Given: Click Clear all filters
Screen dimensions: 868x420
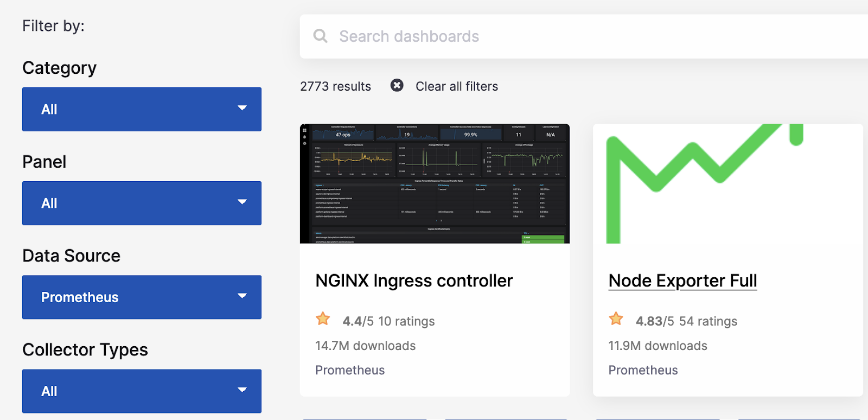Looking at the screenshot, I should 457,86.
